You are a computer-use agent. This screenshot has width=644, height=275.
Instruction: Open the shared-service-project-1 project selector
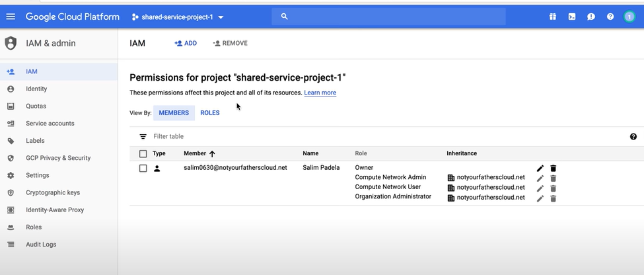coord(178,17)
